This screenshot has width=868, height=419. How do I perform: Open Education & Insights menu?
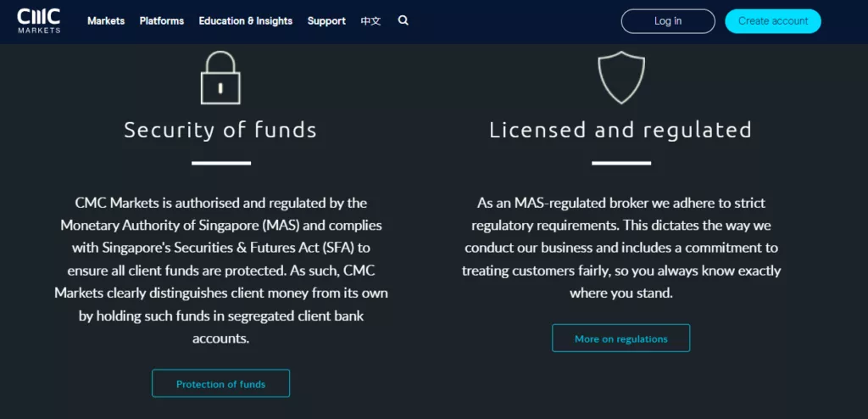[x=246, y=21]
